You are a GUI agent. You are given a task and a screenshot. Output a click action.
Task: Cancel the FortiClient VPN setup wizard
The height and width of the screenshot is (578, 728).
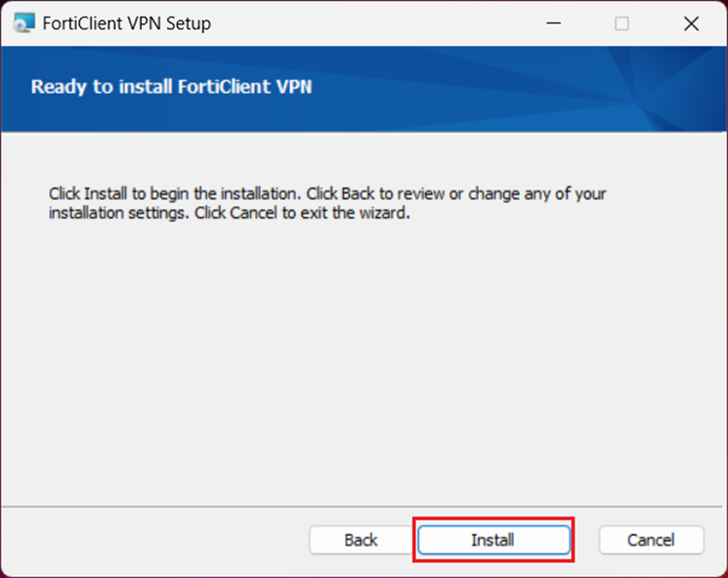(x=651, y=540)
